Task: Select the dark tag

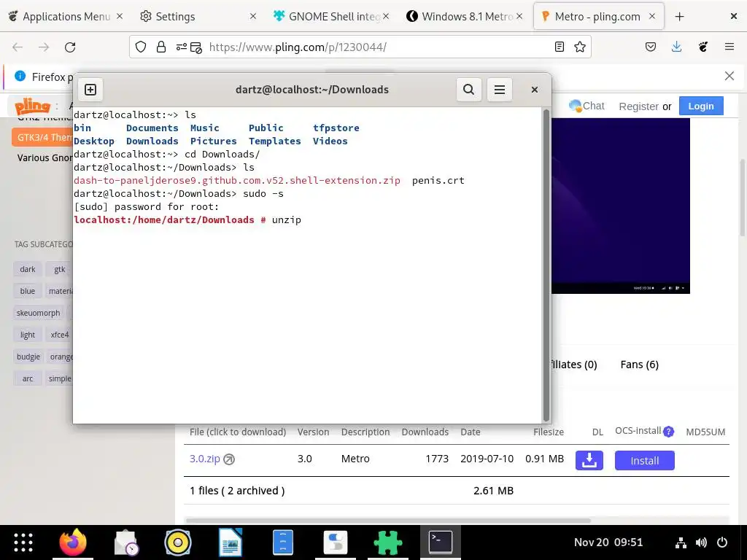Action: [28, 270]
